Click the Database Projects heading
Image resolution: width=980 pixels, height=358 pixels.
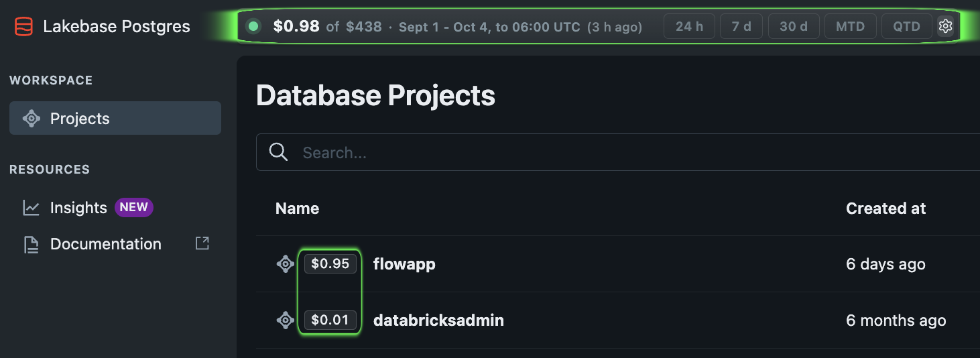point(375,96)
